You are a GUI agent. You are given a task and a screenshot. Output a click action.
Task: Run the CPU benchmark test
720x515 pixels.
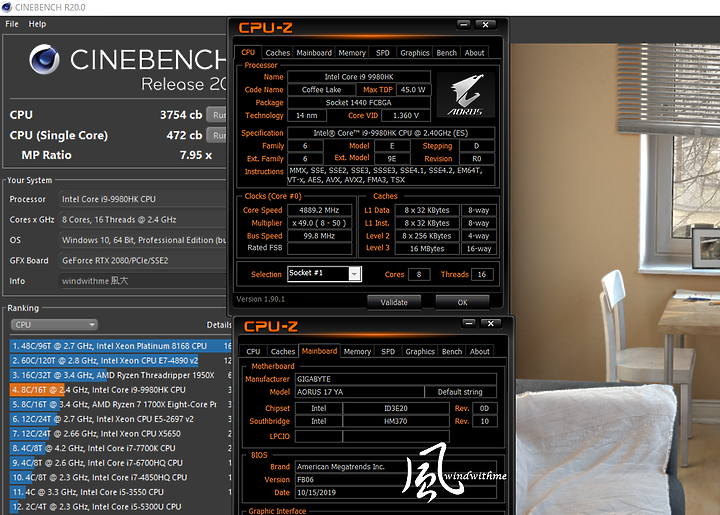[217, 115]
